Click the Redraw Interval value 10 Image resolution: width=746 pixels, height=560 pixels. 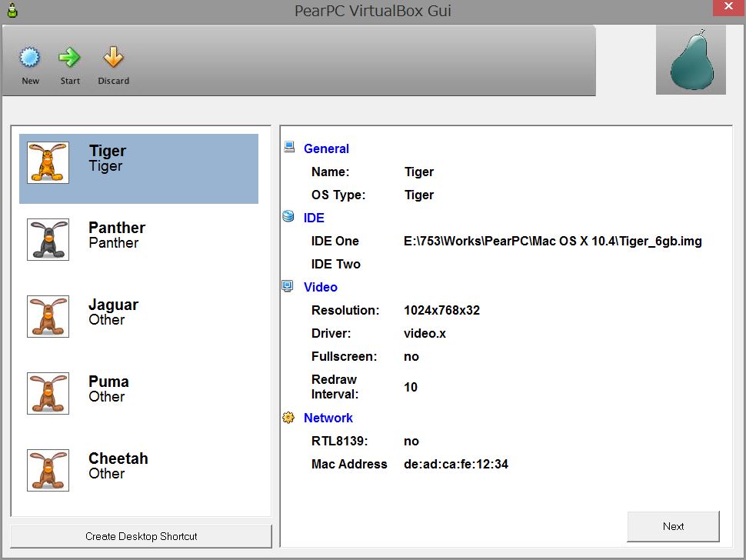(411, 387)
